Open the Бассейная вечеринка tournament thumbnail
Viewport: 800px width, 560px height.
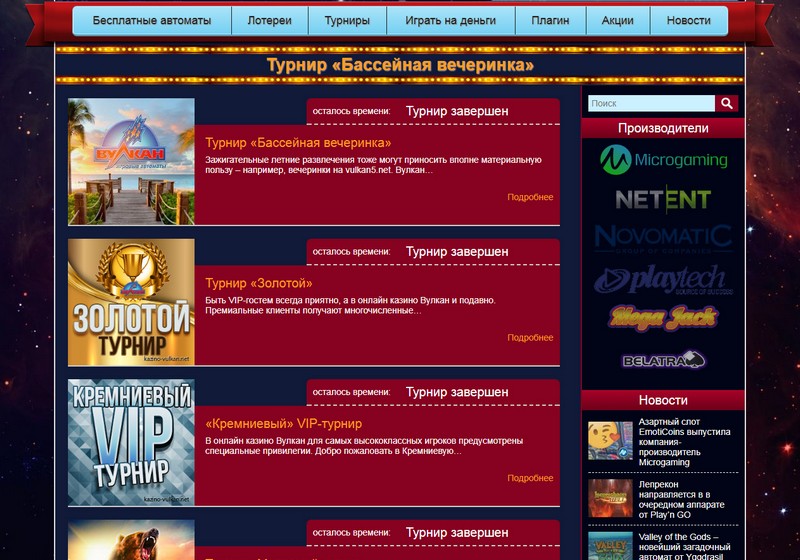point(131,162)
